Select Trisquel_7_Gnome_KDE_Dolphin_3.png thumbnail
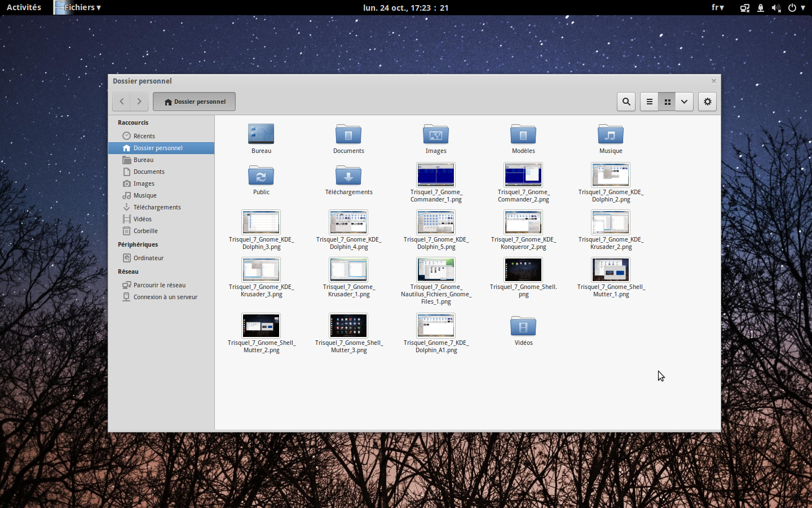 pyautogui.click(x=261, y=222)
